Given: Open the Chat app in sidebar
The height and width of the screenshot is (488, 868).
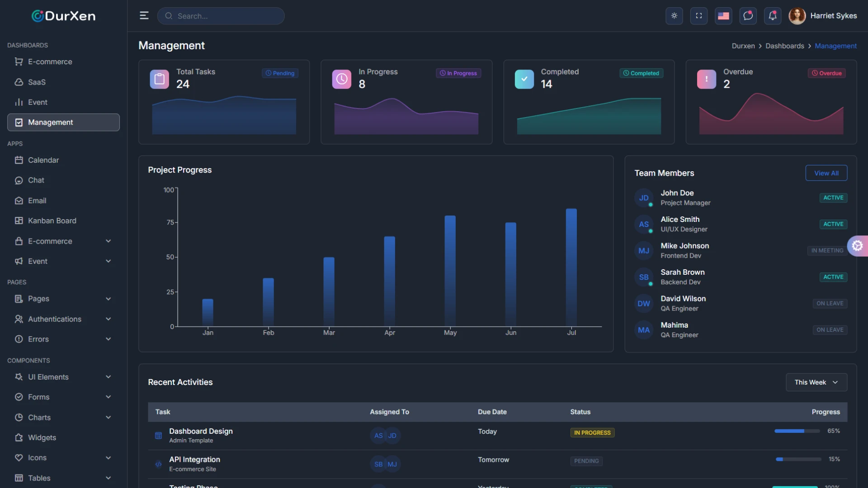Looking at the screenshot, I should coord(63,180).
